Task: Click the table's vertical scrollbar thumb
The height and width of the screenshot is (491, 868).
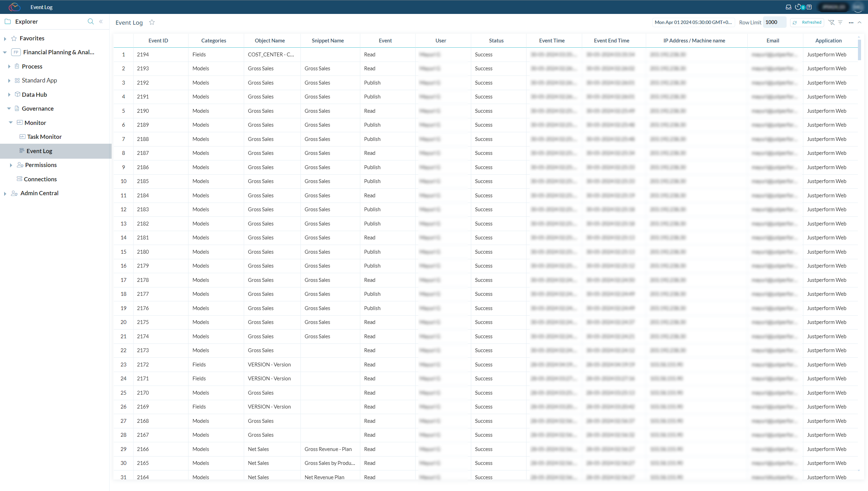Action: click(x=859, y=49)
